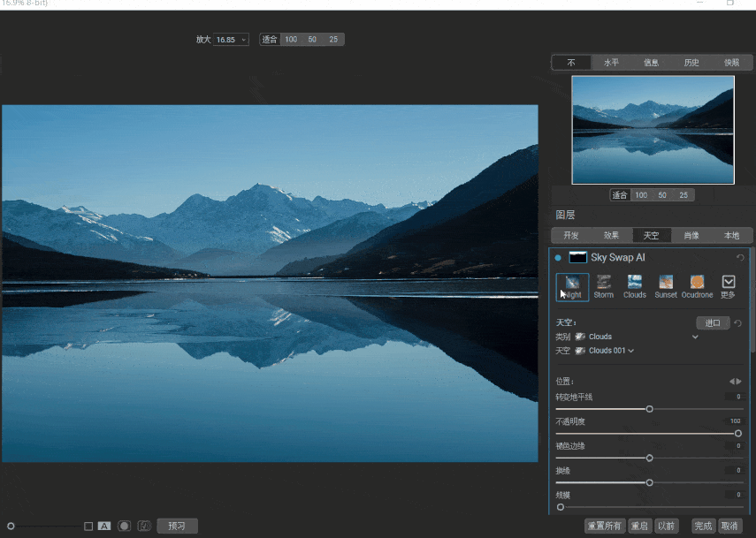Click the reset arrow beside 进口 button

(x=738, y=323)
